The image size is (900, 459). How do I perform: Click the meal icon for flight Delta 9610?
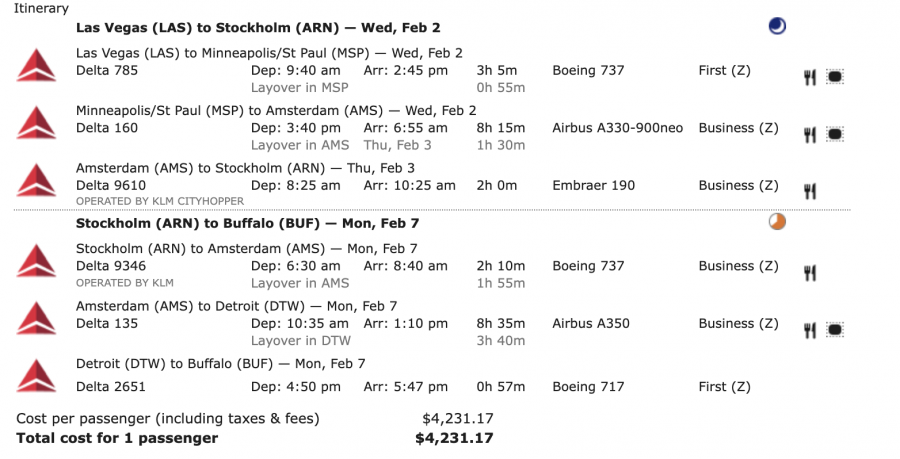click(x=810, y=191)
